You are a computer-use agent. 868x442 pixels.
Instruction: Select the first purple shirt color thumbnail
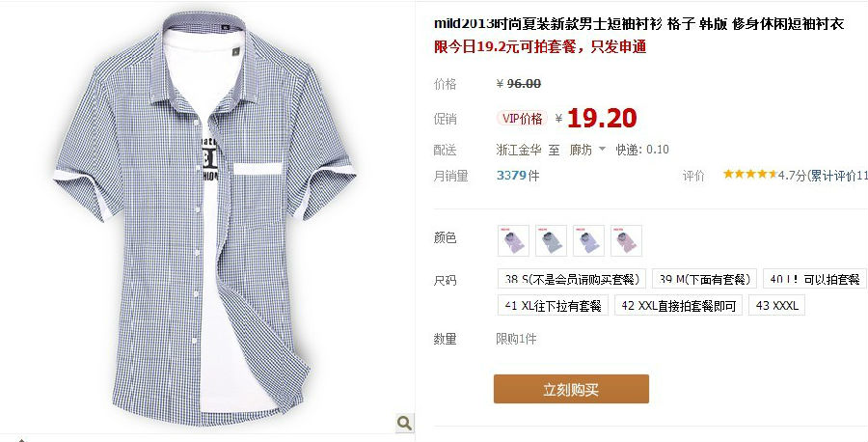click(513, 240)
